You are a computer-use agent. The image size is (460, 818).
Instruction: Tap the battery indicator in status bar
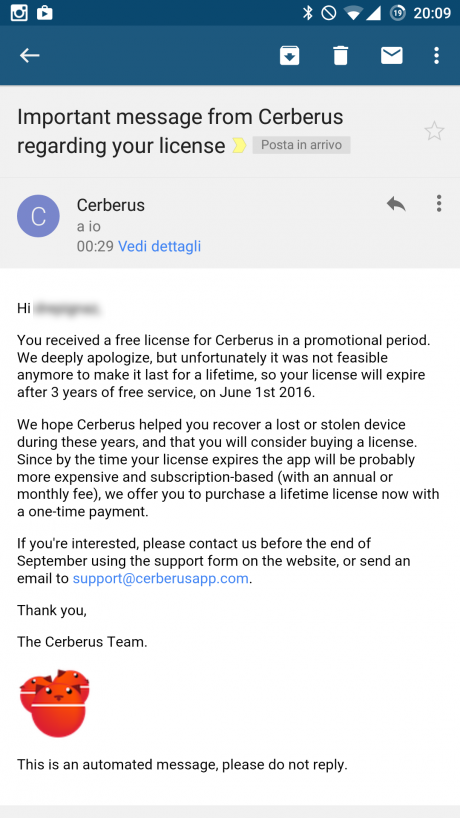click(x=398, y=13)
